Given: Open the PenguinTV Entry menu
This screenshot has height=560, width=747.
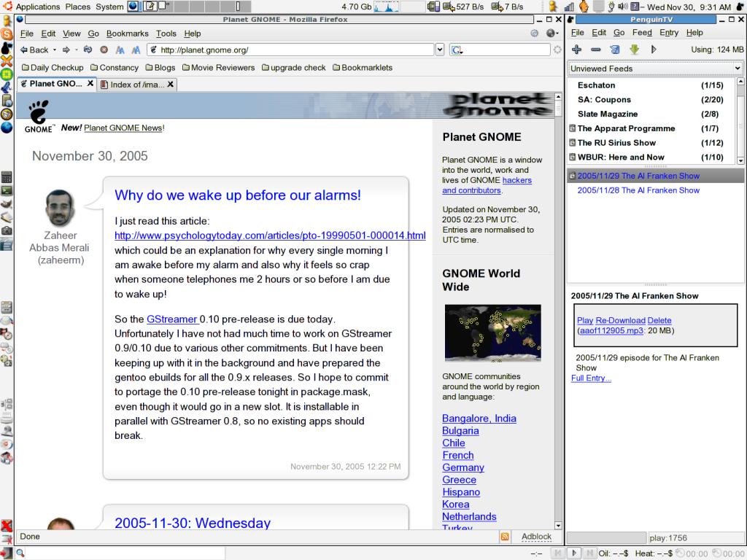Looking at the screenshot, I should (x=669, y=32).
